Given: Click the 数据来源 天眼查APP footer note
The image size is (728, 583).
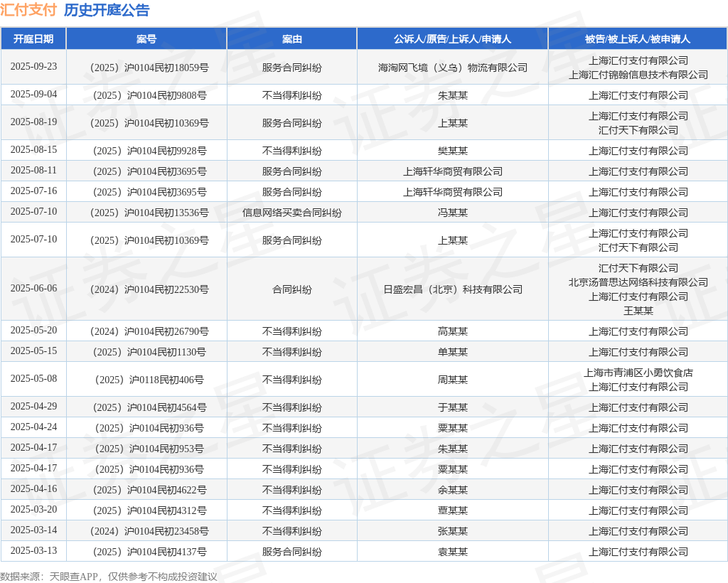Looking at the screenshot, I should point(109,577).
